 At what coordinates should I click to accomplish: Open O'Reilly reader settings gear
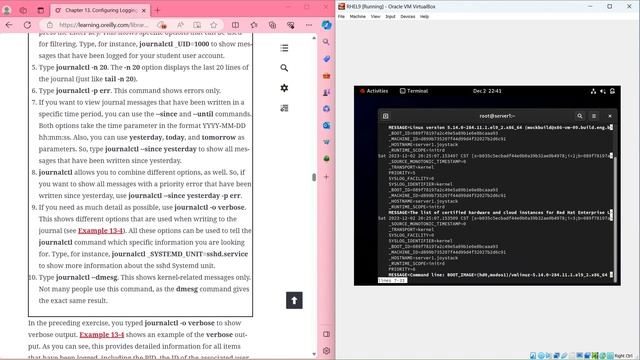coord(284,88)
